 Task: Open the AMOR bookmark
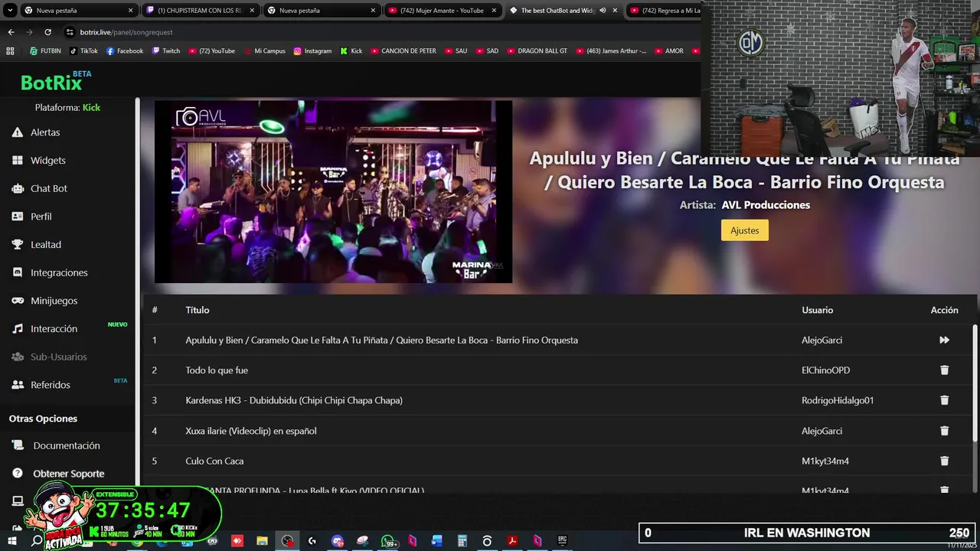[x=669, y=51]
